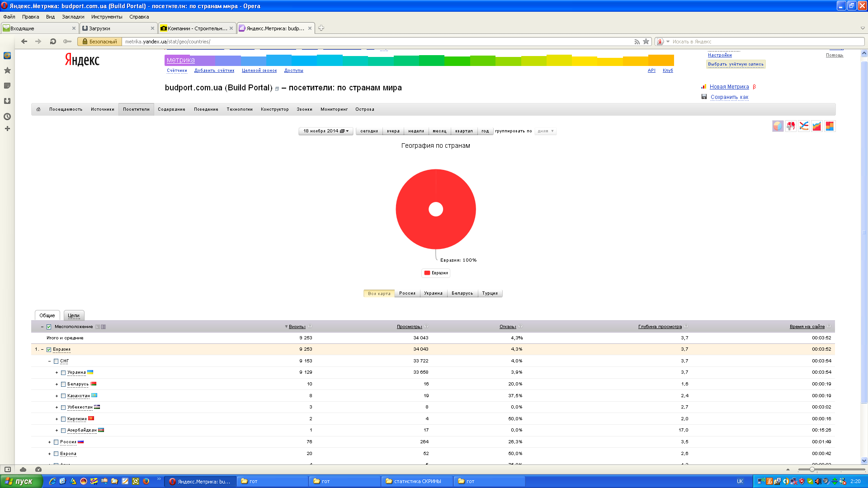Click the Сохранить как link

(x=730, y=97)
